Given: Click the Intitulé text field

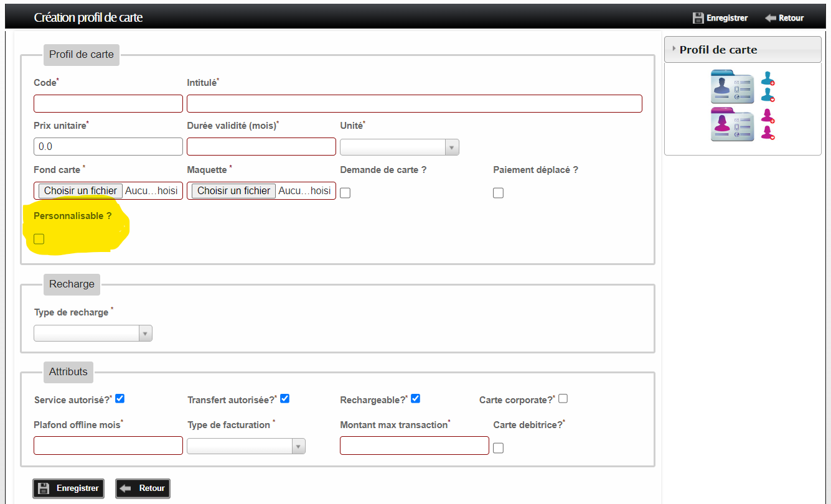Looking at the screenshot, I should [x=414, y=103].
